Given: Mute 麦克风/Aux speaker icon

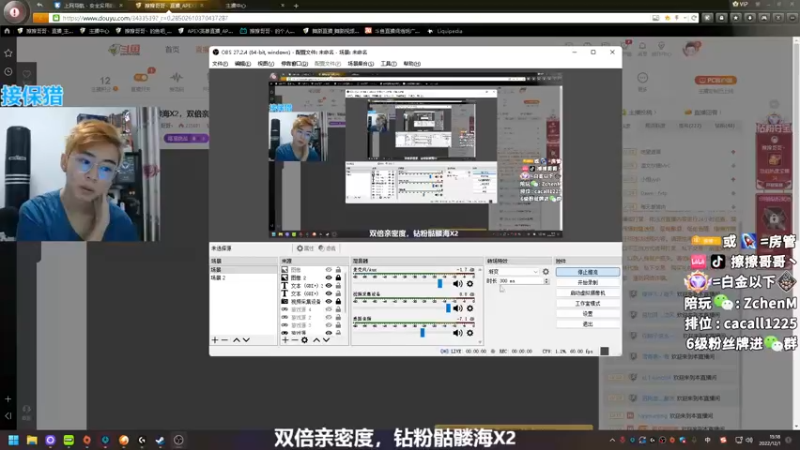Looking at the screenshot, I should [458, 284].
